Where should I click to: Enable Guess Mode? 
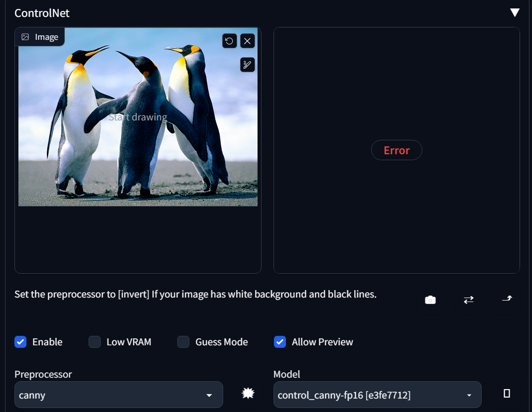click(x=183, y=342)
